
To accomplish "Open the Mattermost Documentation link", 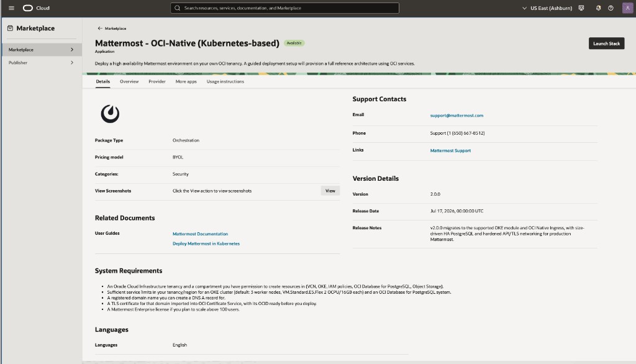I will pos(200,234).
